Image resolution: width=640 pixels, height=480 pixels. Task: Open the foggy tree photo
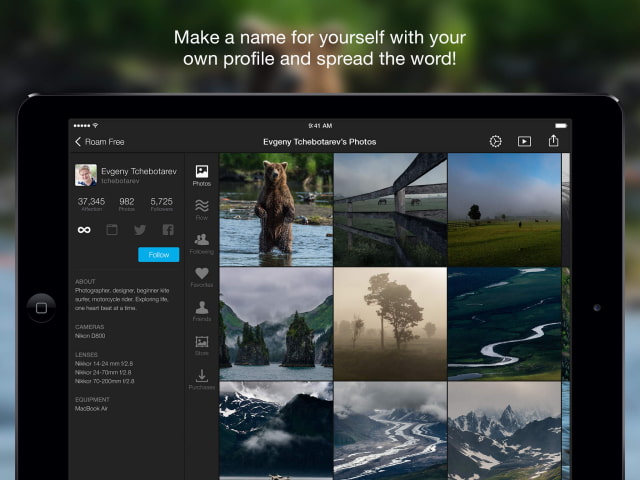(389, 322)
